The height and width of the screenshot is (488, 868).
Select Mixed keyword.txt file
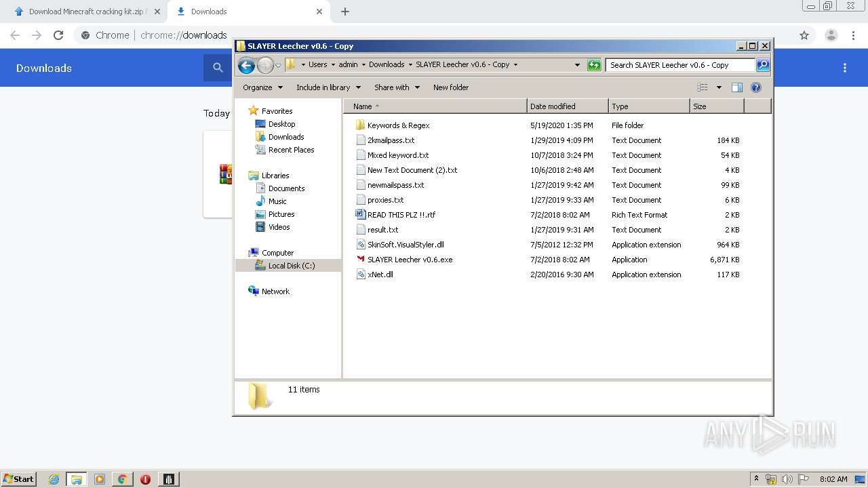coord(398,155)
